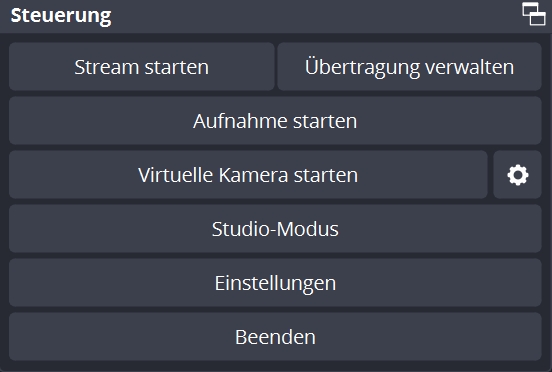This screenshot has width=552, height=372.
Task: Pop out the controls dock window icon
Action: coord(534,14)
